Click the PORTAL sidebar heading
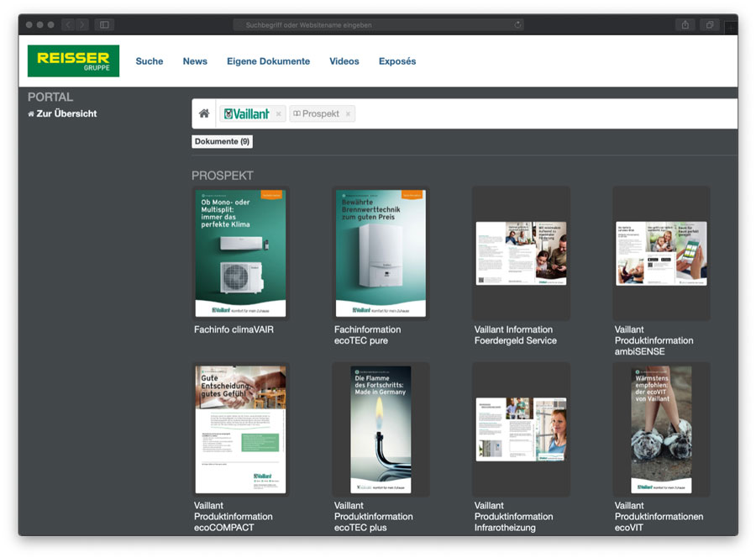Image resolution: width=756 pixels, height=558 pixels. pos(50,97)
